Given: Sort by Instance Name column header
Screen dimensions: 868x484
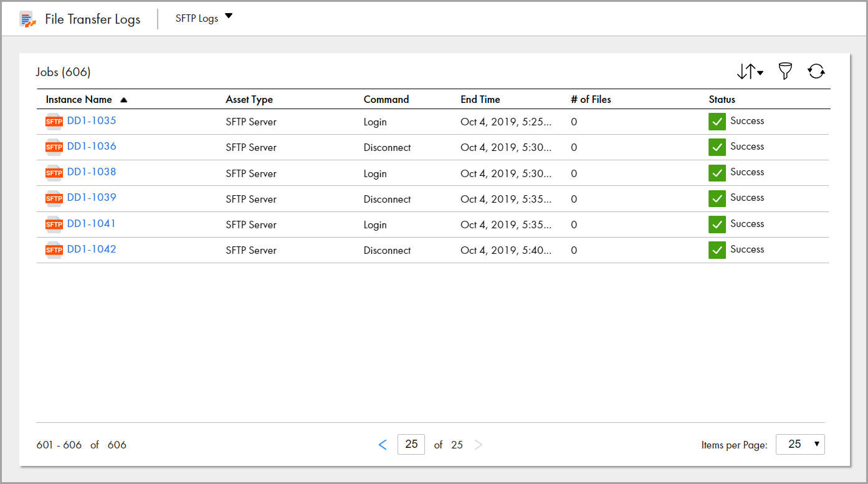Looking at the screenshot, I should point(79,99).
